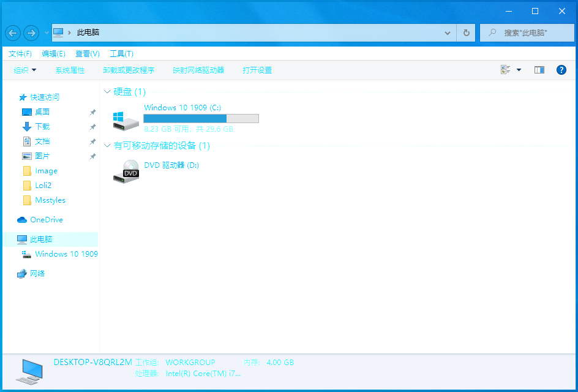
Task: Click the OneDrive cloud icon
Action: click(22, 220)
